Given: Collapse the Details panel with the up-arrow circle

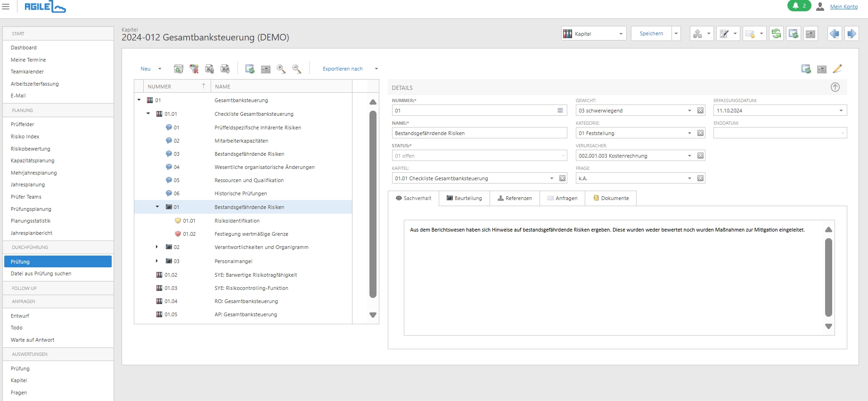Looking at the screenshot, I should pyautogui.click(x=835, y=87).
